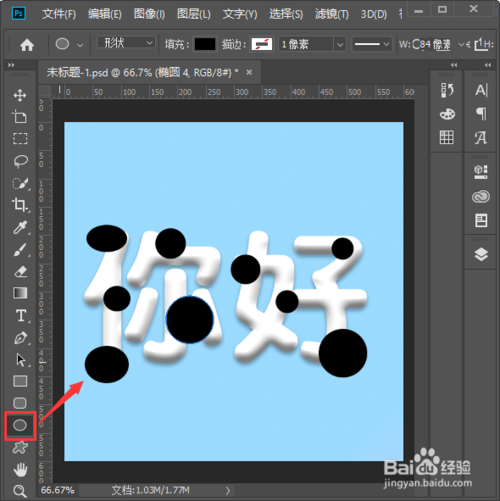Open the 编辑(E) menu

coord(105,14)
